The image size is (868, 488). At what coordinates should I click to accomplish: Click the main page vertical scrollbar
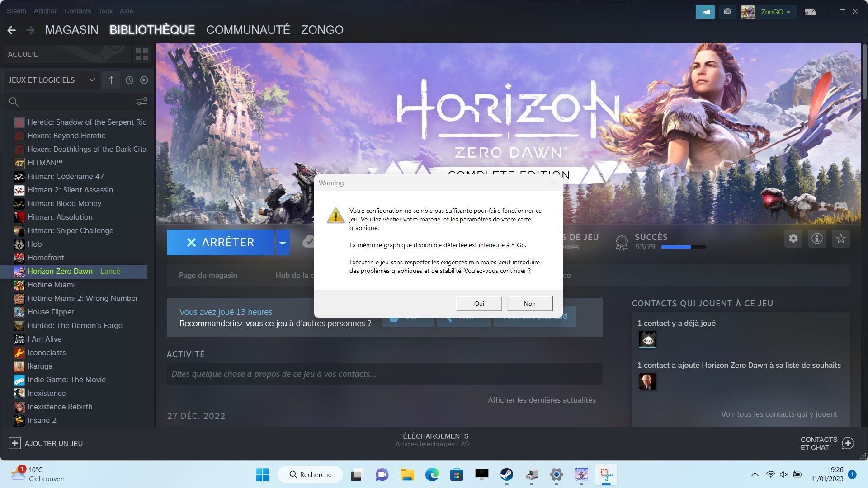tap(864, 72)
